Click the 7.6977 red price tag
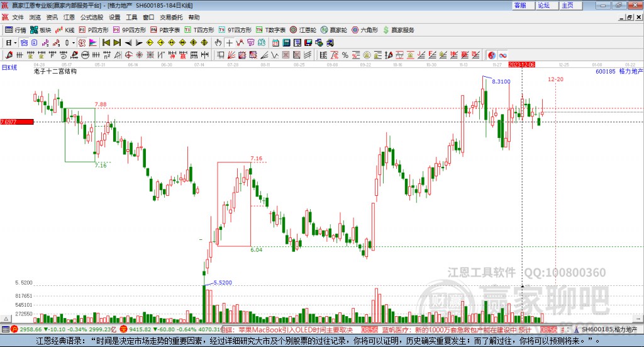 coord(17,122)
